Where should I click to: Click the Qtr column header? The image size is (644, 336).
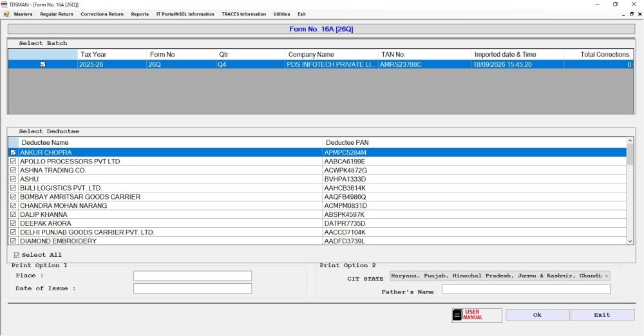pyautogui.click(x=251, y=54)
